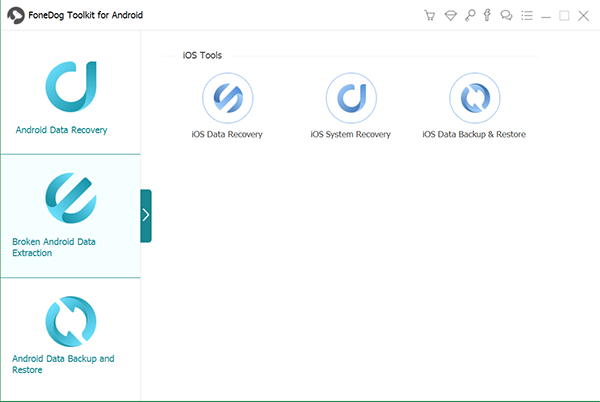The width and height of the screenshot is (600, 402).
Task: Click "Android Data Backup and Restore" text
Action: click(63, 363)
